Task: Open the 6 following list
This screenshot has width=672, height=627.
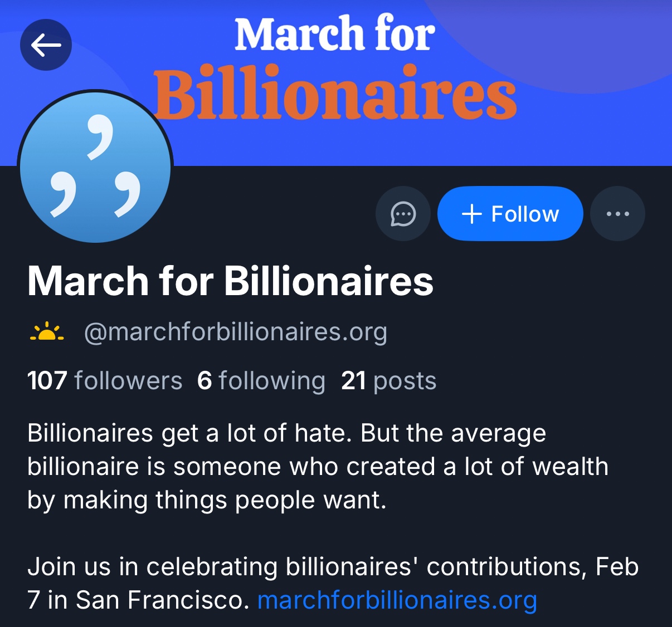Action: pyautogui.click(x=261, y=381)
